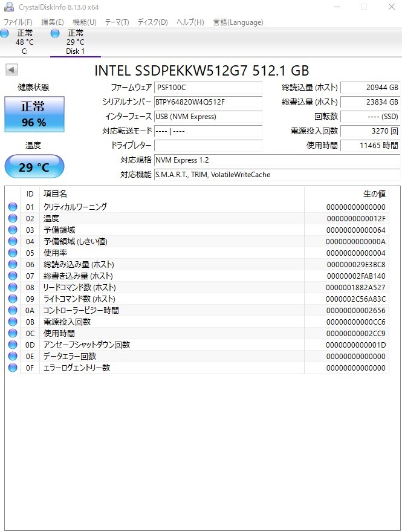Click blue status icon next to 温度 row
402x532 pixels.
pyautogui.click(x=13, y=218)
